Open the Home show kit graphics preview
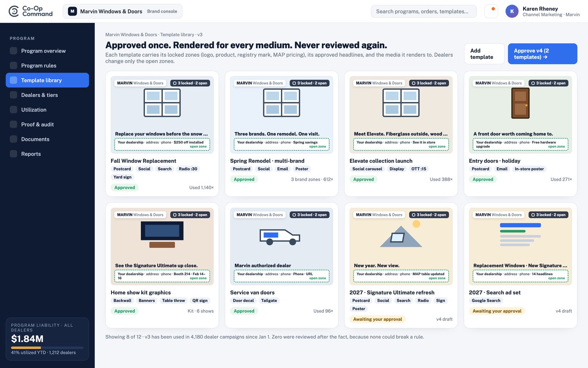The height and width of the screenshot is (368, 588). click(162, 246)
